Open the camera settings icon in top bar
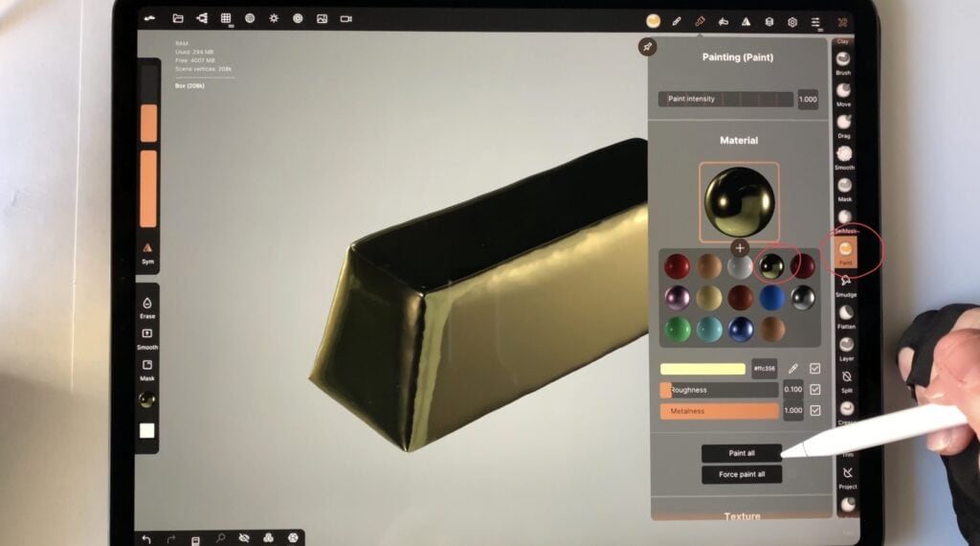The width and height of the screenshot is (980, 546). click(345, 19)
